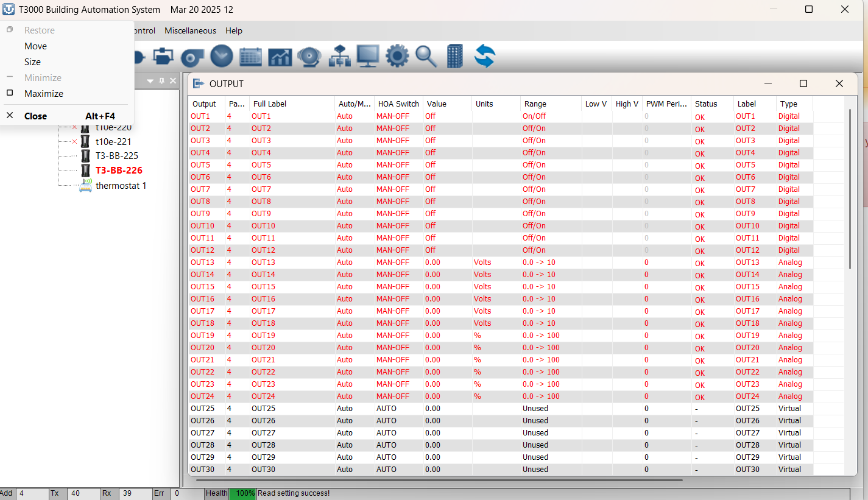Open the Alarms bell icon
The height and width of the screenshot is (500, 868).
pyautogui.click(x=309, y=57)
